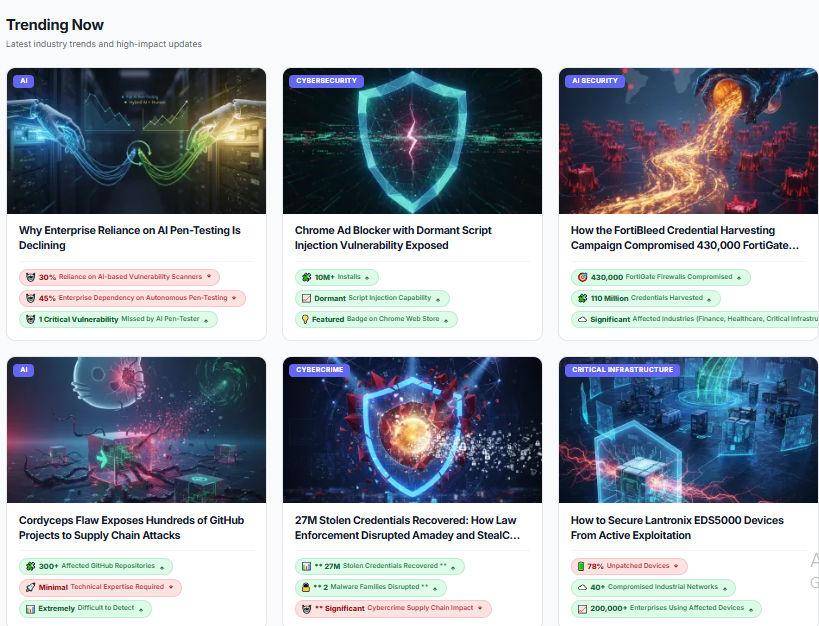Click the down arrow on Cybercrime Supply Chain Impact pill
Screen dimensions: 819x626
click(480, 608)
